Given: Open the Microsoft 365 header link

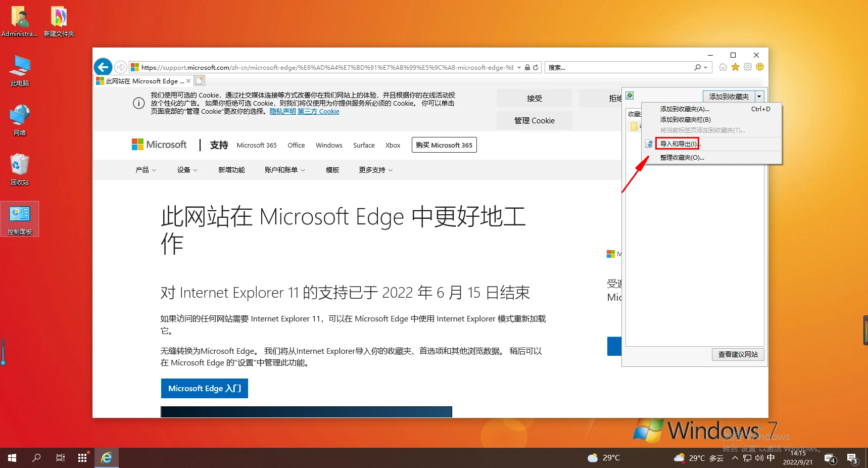Looking at the screenshot, I should (x=257, y=145).
